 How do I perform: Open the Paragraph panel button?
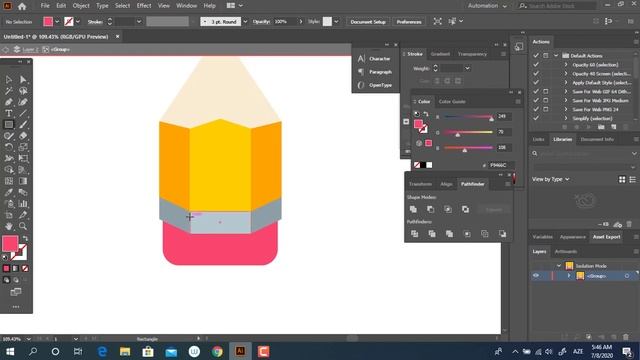pos(375,72)
